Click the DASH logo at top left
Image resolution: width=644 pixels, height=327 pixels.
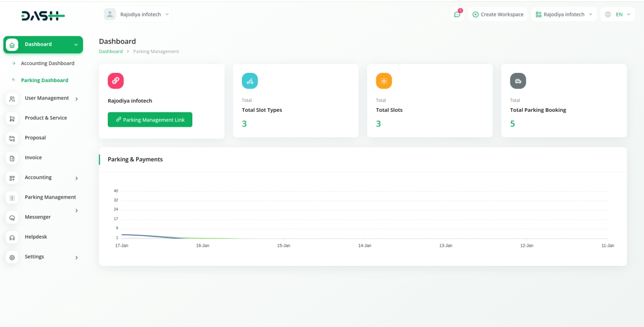click(x=43, y=16)
